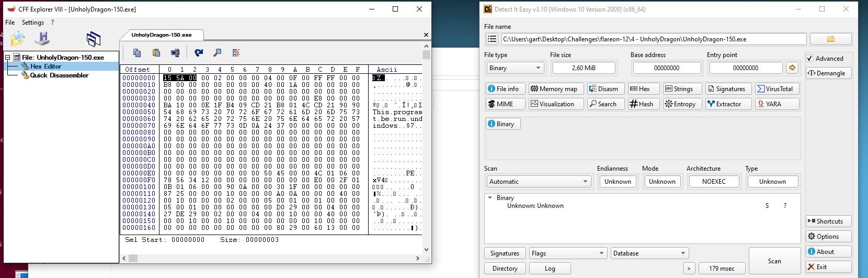The height and width of the screenshot is (278, 868).
Task: Click the cascading windows icon
Action: (x=94, y=39)
